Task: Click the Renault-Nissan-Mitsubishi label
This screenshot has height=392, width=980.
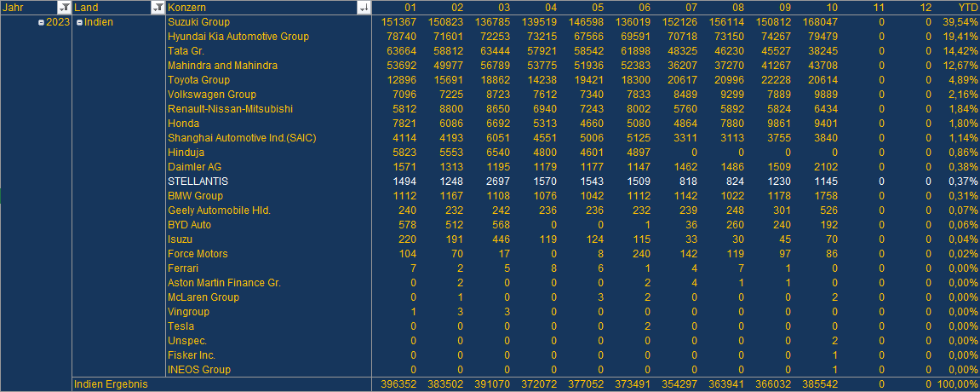Action: coord(230,109)
